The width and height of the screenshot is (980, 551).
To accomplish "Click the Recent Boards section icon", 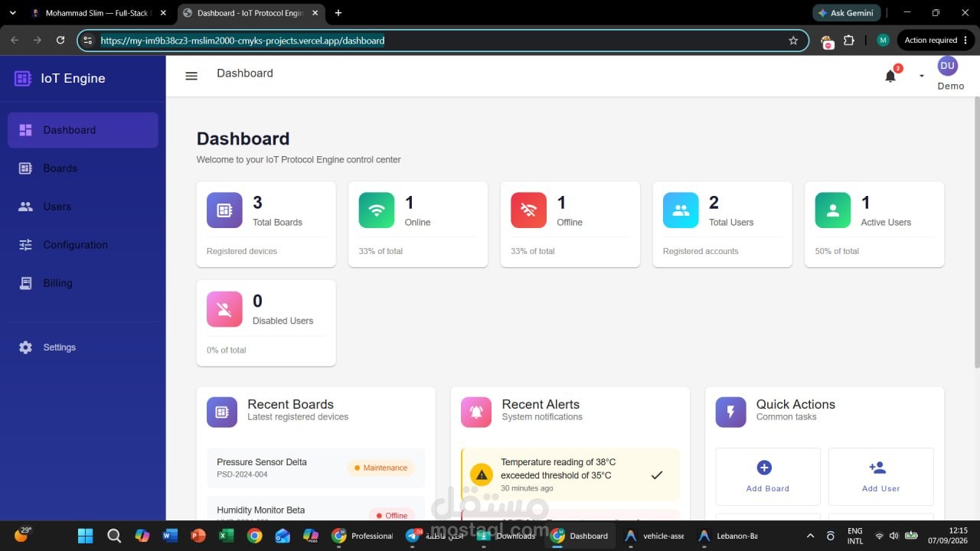I will (222, 412).
